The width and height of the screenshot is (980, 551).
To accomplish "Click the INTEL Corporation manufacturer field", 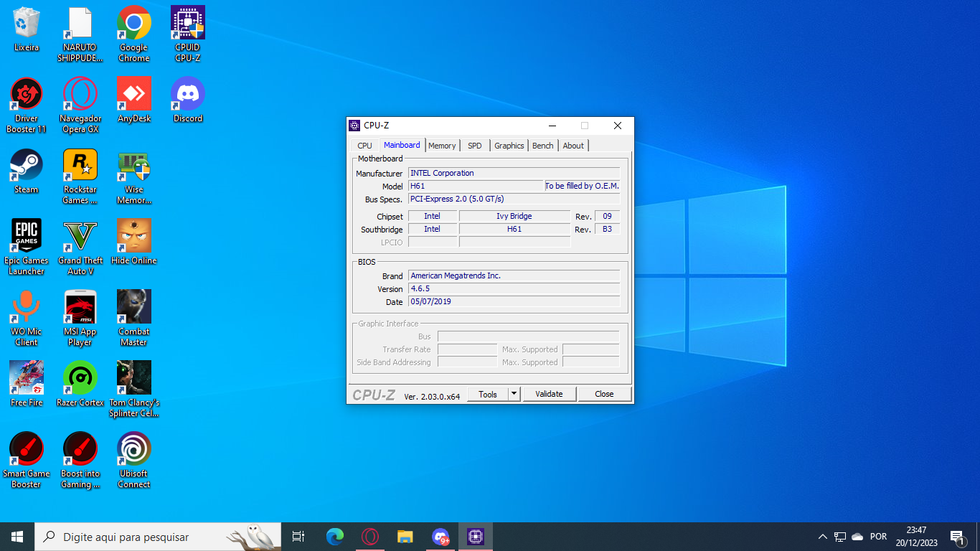I will click(x=514, y=173).
